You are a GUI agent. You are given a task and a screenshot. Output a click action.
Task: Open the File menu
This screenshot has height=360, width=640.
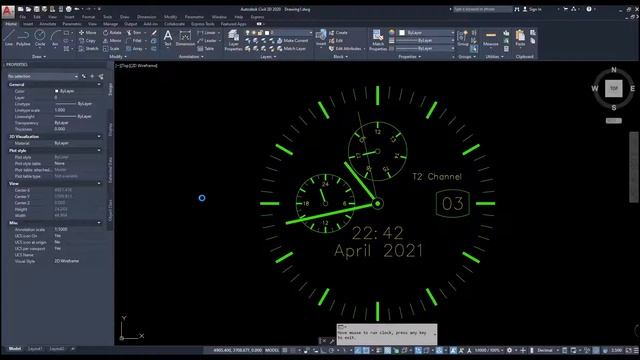(x=22, y=17)
